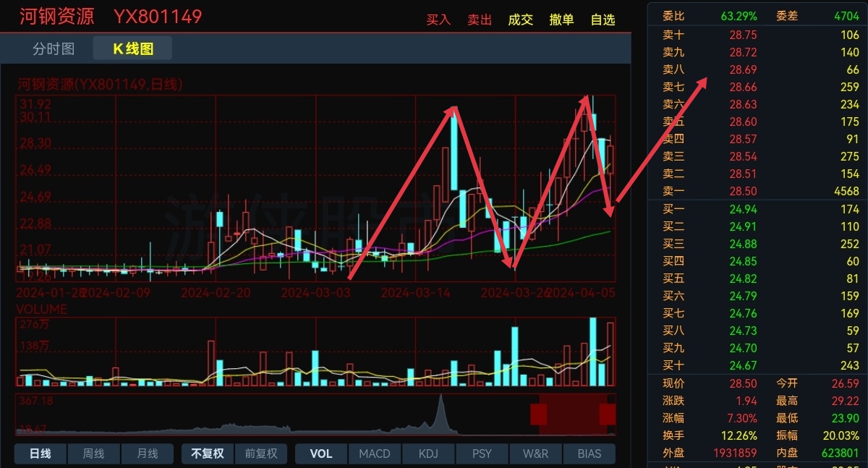Switch to the 分时图 tab
This screenshot has height=468, width=868.
click(54, 48)
